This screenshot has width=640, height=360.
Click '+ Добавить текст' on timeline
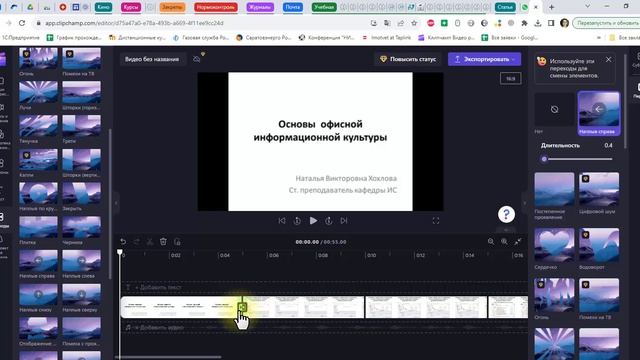pos(158,287)
